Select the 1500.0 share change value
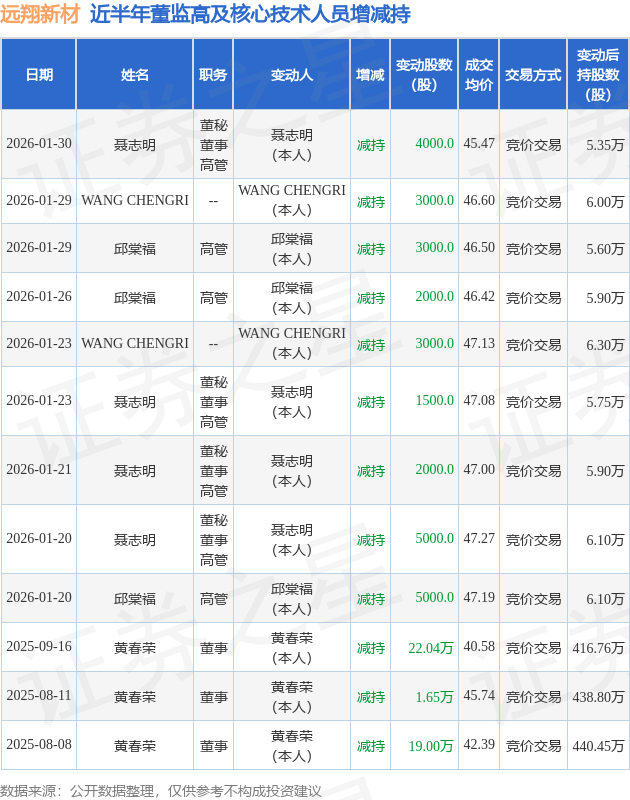630x800 pixels. (x=435, y=401)
